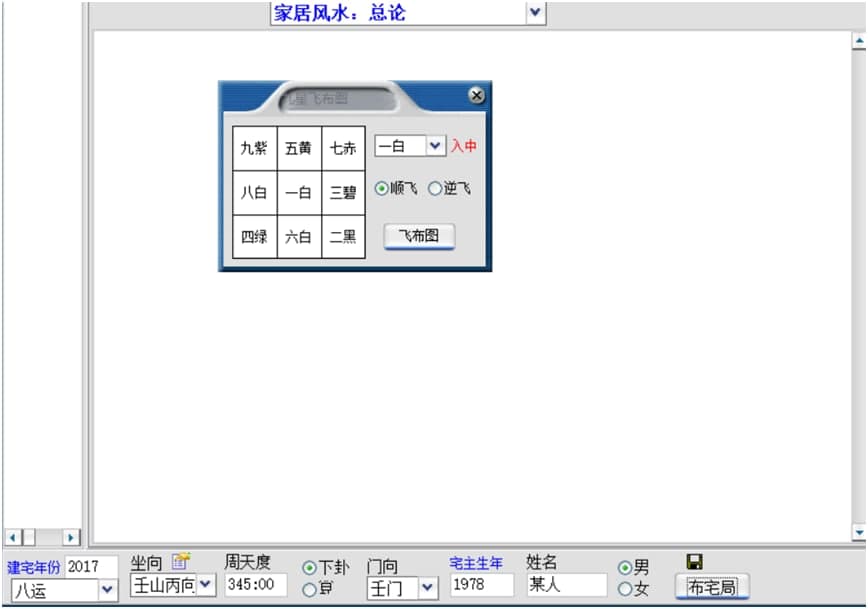Click the 建宅年份 blue label
The image size is (868, 609).
pos(33,567)
